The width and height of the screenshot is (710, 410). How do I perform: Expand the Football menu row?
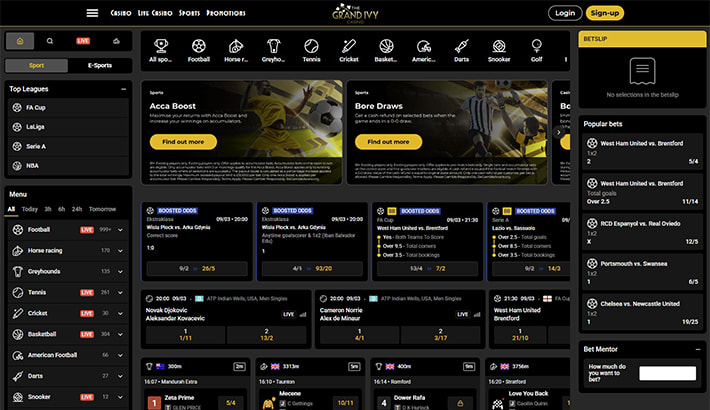120,230
